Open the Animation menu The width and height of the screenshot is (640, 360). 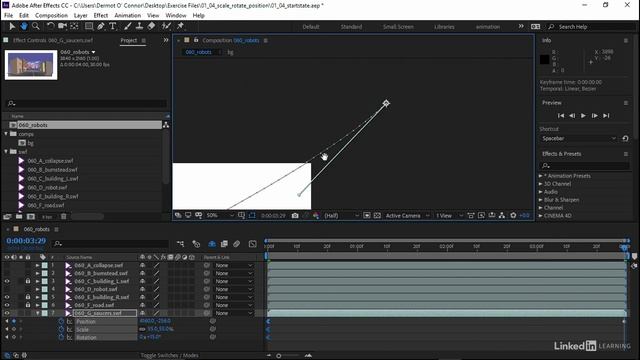pos(127,16)
